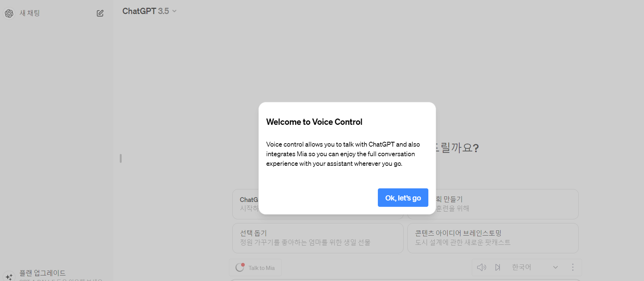Viewport: 644px width, 281px height.
Task: Click 도시 설계에 관한 새로운 팟캐스트 text
Action: 463,242
